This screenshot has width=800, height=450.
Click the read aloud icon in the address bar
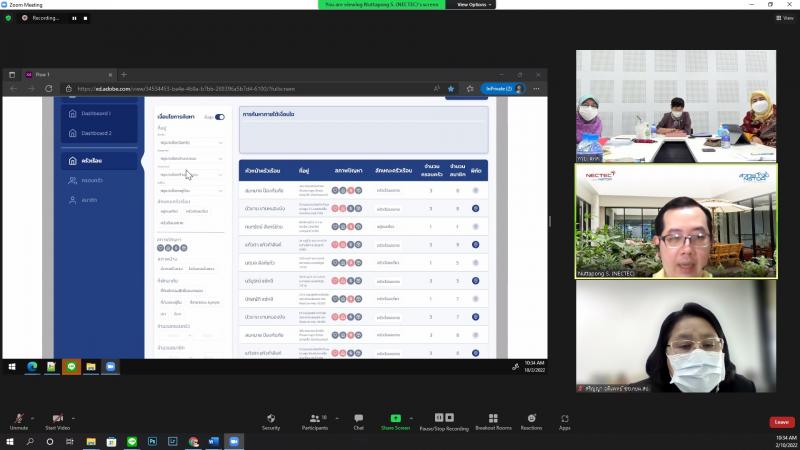[437, 89]
